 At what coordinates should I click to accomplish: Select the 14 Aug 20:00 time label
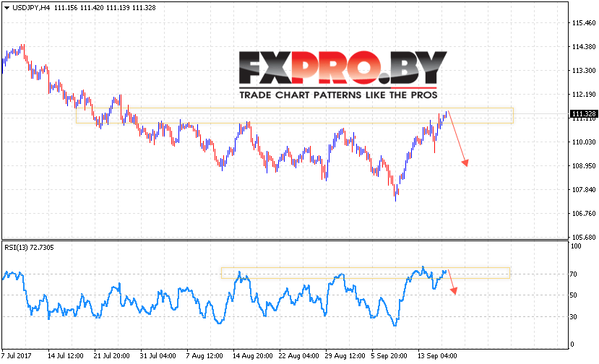click(x=252, y=356)
